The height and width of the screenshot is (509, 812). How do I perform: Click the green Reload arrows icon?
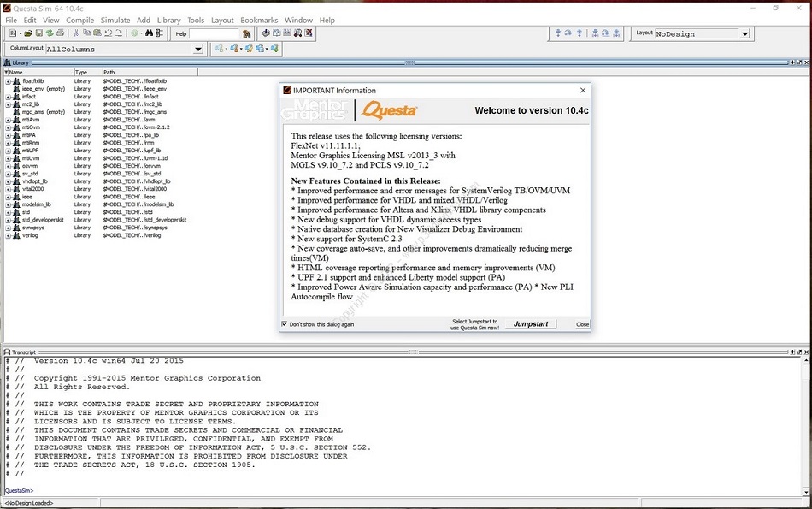point(50,33)
